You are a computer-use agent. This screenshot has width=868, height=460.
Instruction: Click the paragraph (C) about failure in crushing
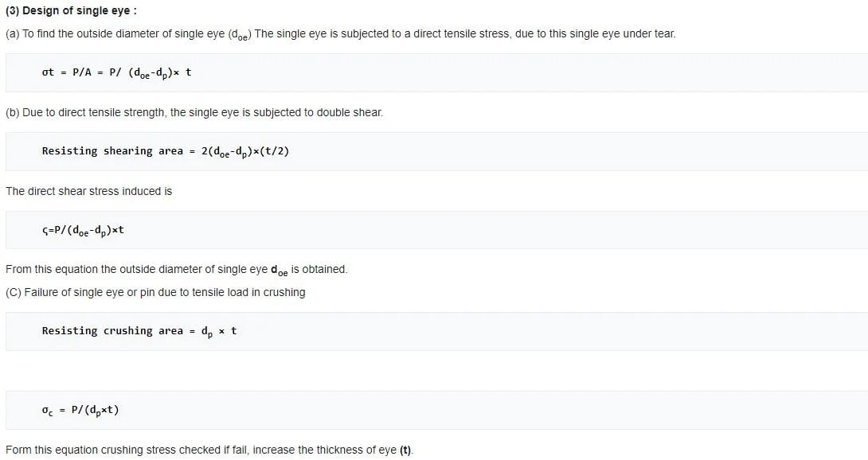[x=155, y=292]
